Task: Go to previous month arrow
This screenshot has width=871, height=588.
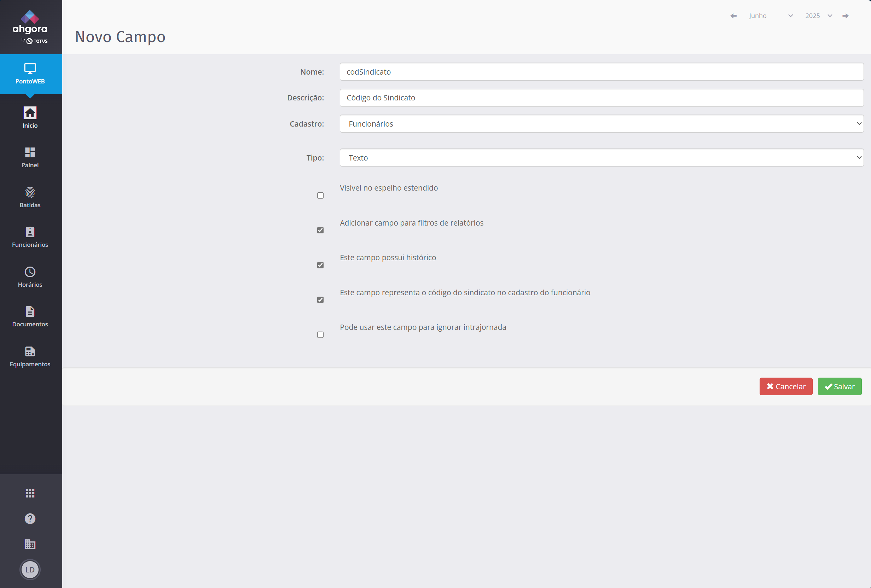Action: coord(733,16)
